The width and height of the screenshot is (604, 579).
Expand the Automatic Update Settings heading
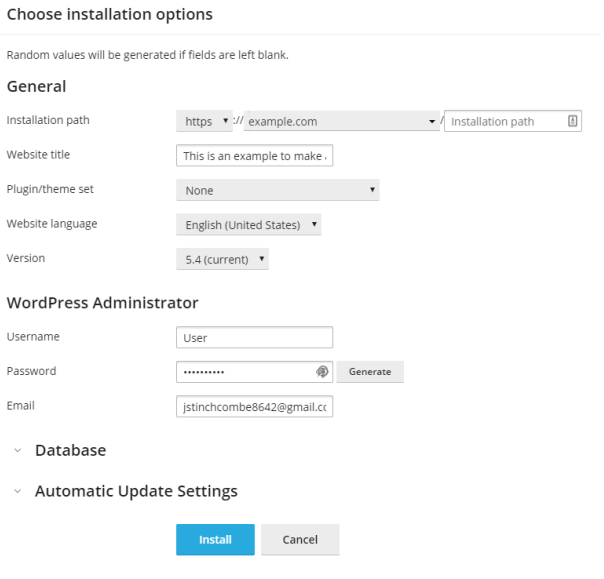tap(136, 492)
